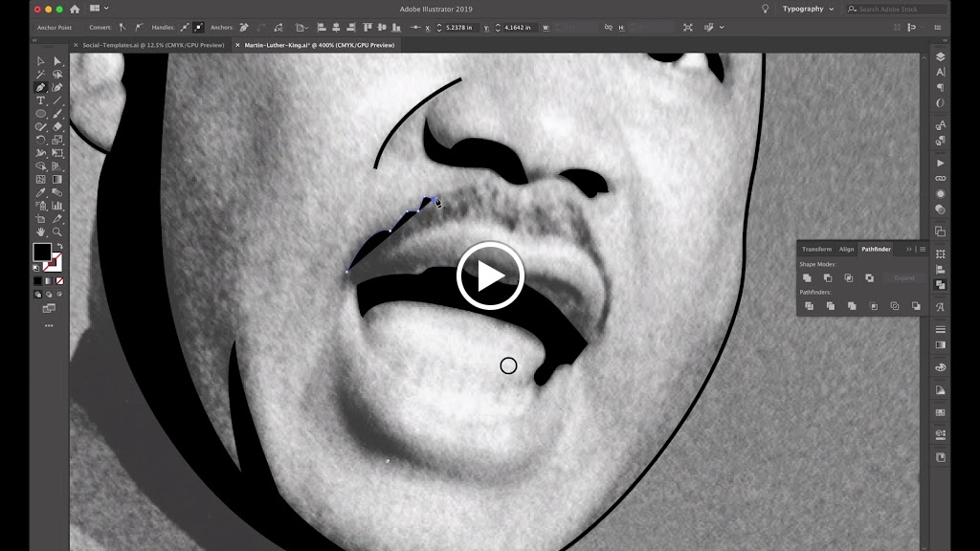Select the Zoom tool
Screen dimensions: 980x551
coord(57,231)
